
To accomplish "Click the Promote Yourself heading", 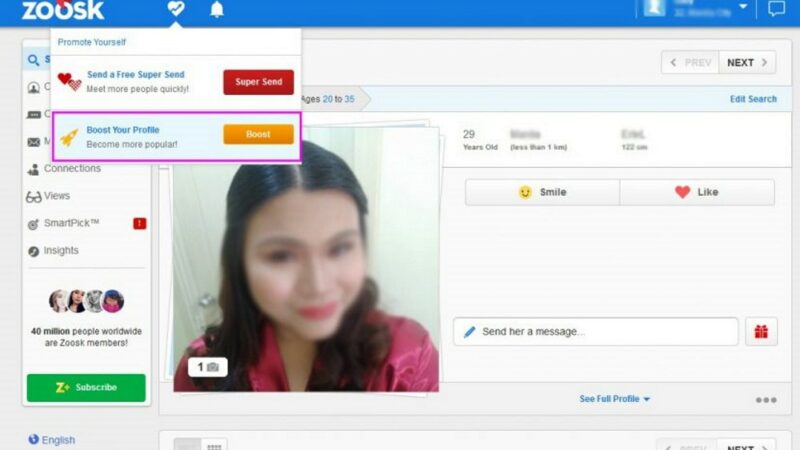I will [x=92, y=42].
